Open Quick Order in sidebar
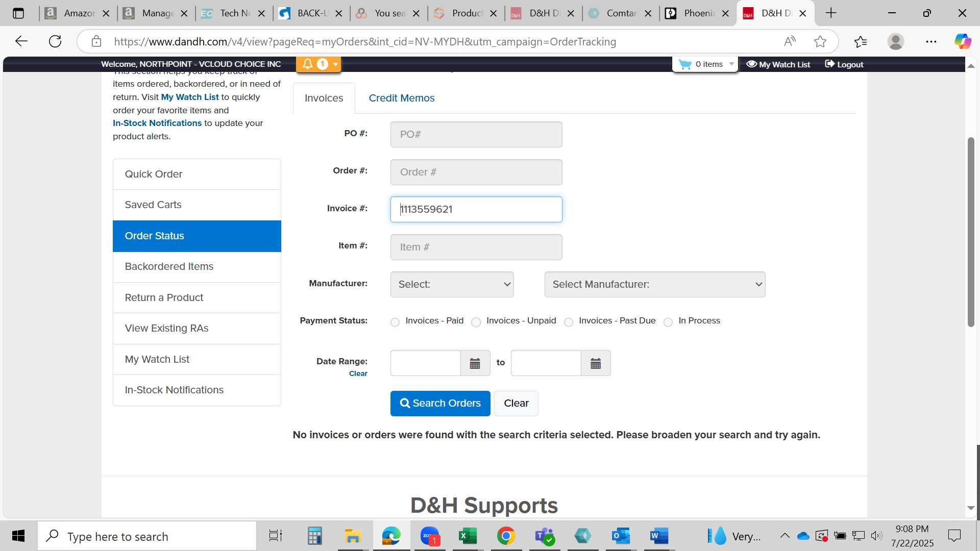The height and width of the screenshot is (551, 980). point(197,174)
